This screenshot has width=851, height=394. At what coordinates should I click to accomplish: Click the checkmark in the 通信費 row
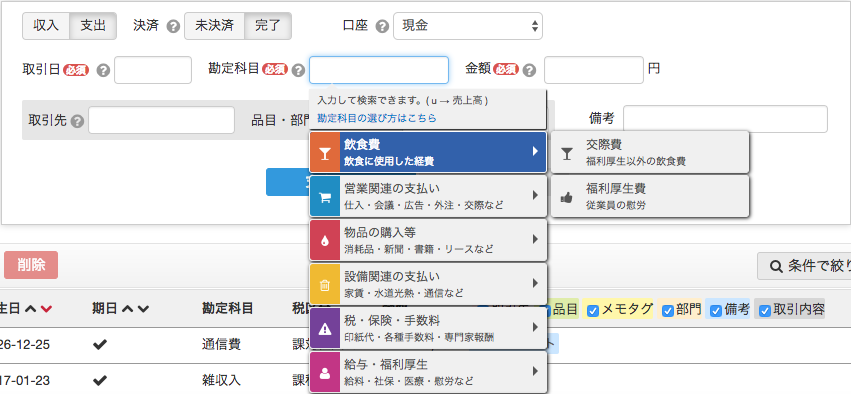(x=100, y=344)
